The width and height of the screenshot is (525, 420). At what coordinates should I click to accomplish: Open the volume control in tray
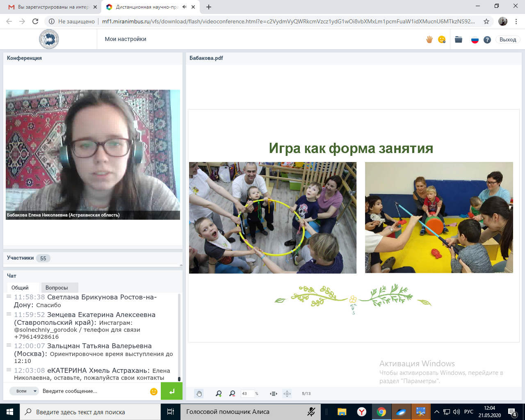(x=457, y=412)
